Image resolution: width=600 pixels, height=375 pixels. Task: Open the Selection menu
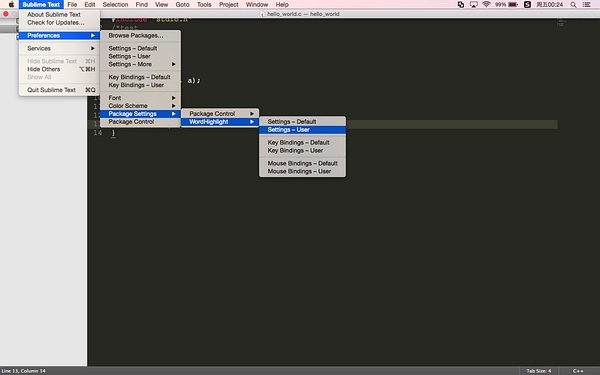[x=115, y=5]
